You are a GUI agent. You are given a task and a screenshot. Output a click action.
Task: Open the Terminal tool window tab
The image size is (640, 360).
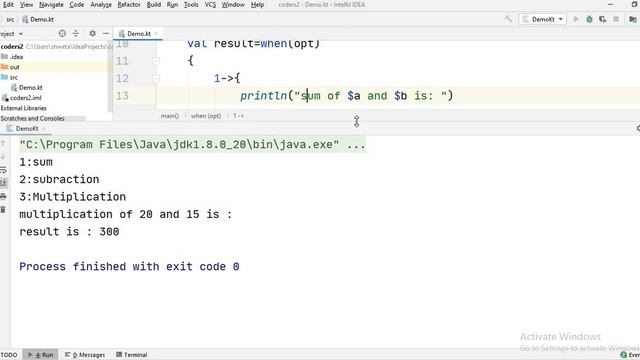coord(131,355)
